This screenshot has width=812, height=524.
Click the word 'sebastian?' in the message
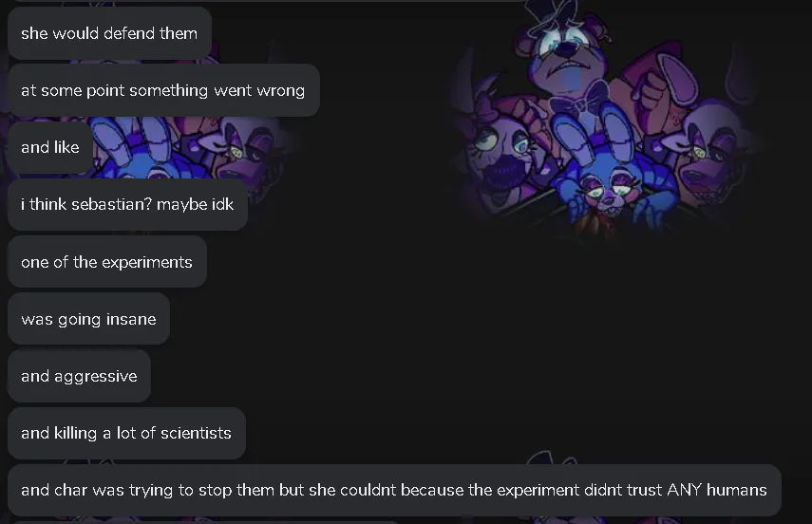click(x=112, y=204)
